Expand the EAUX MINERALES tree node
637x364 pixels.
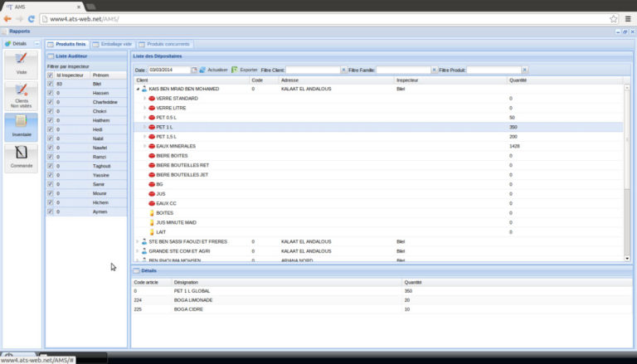click(x=144, y=146)
